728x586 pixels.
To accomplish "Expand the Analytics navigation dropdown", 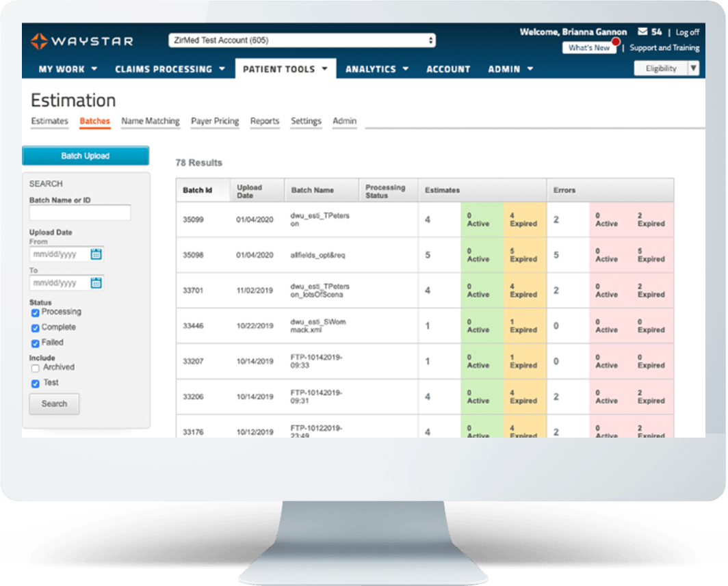I will point(405,69).
